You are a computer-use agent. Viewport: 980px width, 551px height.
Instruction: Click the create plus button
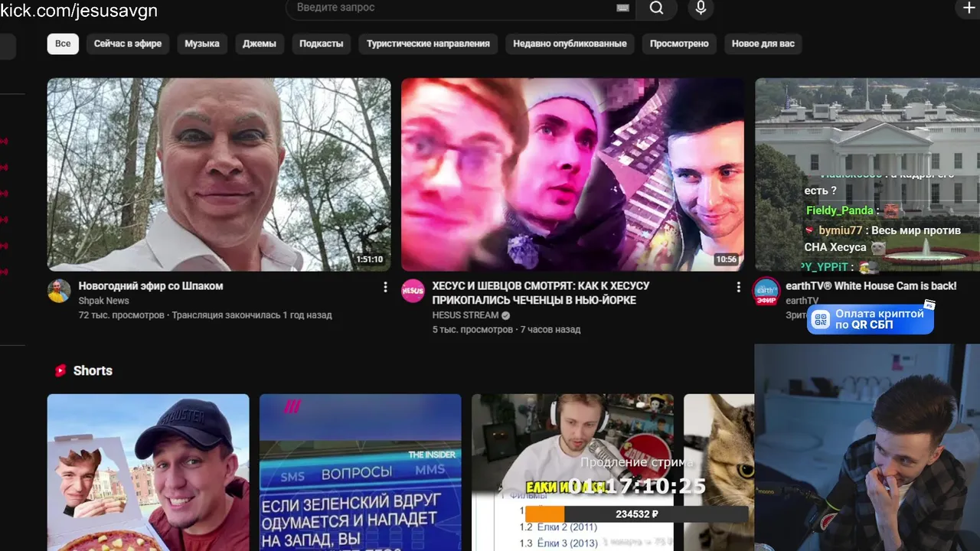pyautogui.click(x=968, y=8)
